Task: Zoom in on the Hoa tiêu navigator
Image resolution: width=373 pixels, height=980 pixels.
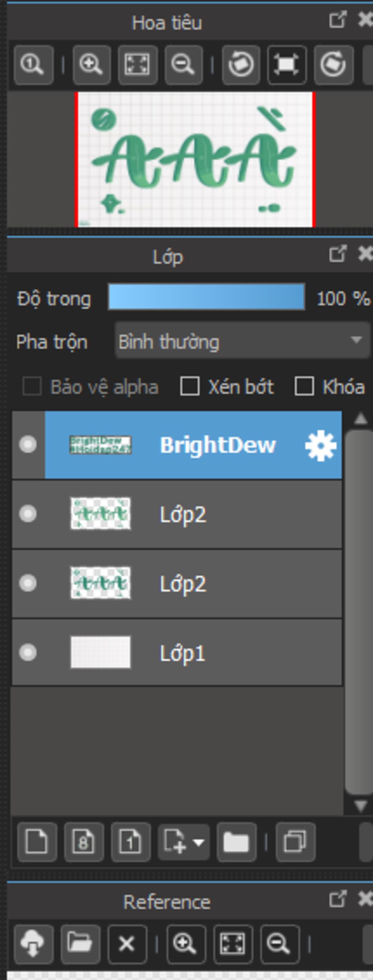Action: (x=92, y=65)
